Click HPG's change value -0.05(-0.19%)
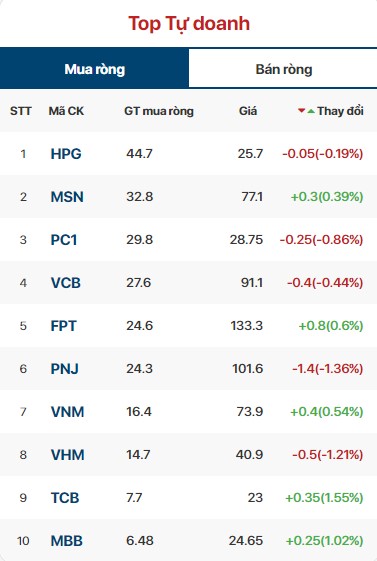The width and height of the screenshot is (377, 561). [323, 154]
